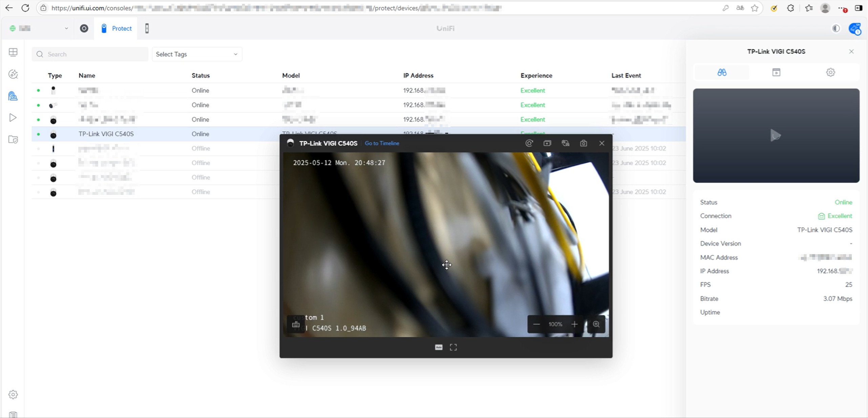Select the TP-Link VIGI C540S row name
Image resolution: width=868 pixels, height=418 pixels.
point(106,134)
